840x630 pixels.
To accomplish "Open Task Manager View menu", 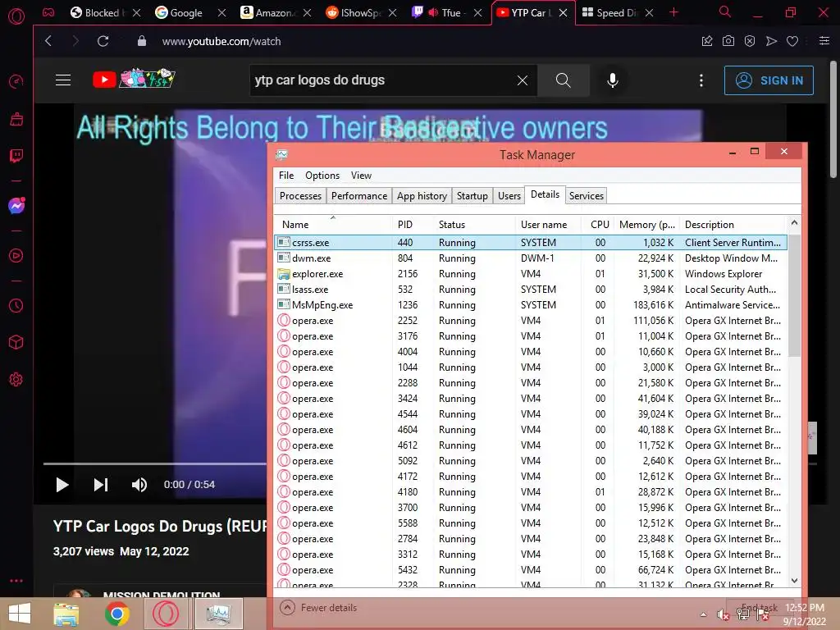I will pyautogui.click(x=361, y=176).
